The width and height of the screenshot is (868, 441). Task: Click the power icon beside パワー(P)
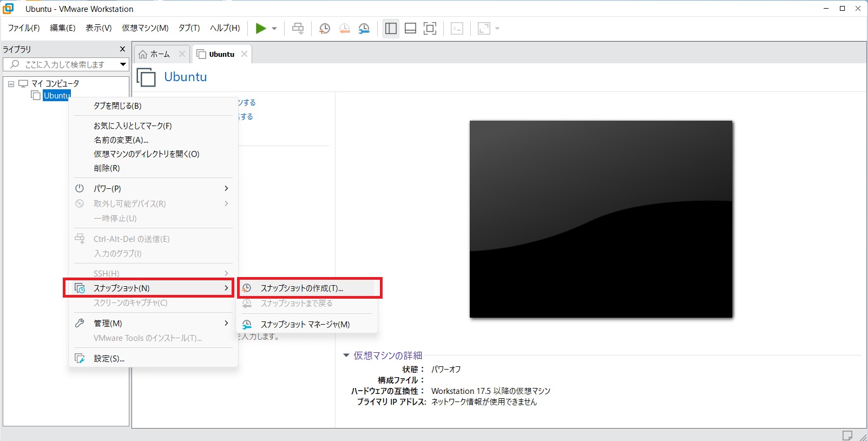point(80,188)
